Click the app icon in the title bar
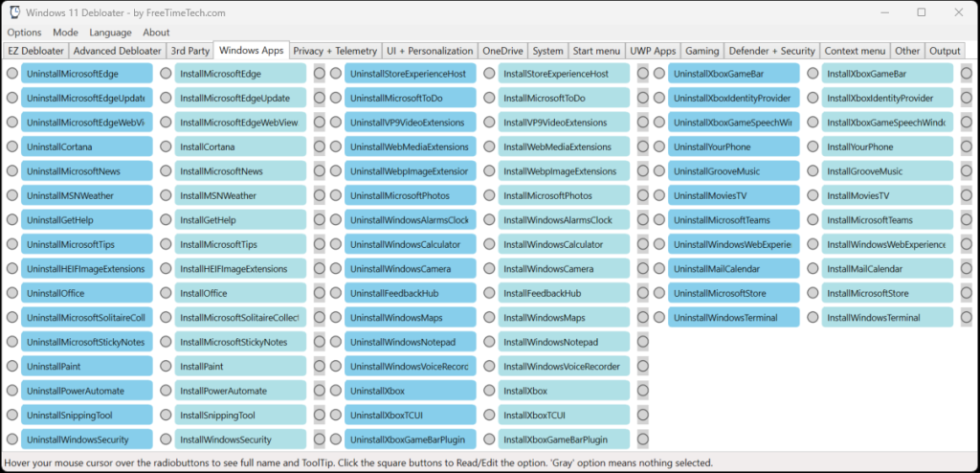980x473 pixels. (14, 12)
